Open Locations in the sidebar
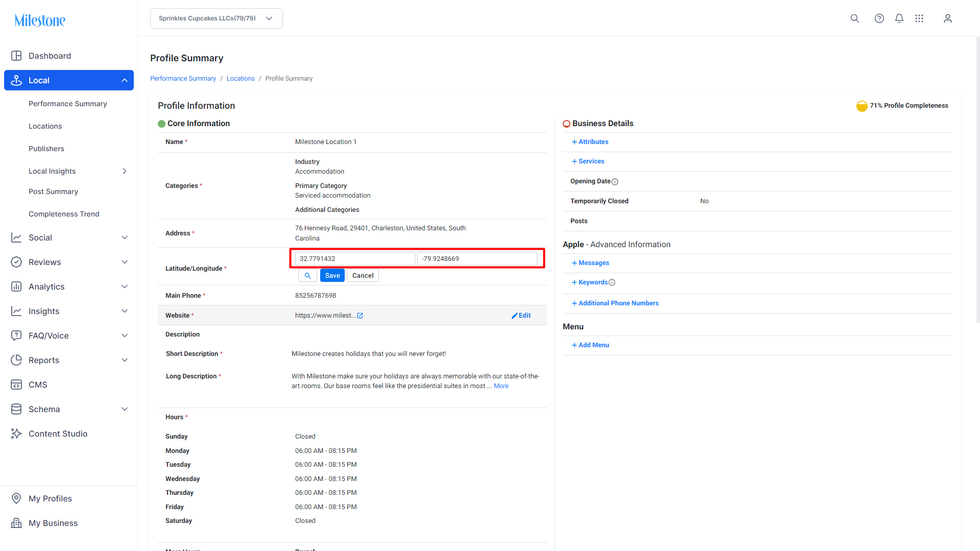980x551 pixels. pyautogui.click(x=45, y=126)
